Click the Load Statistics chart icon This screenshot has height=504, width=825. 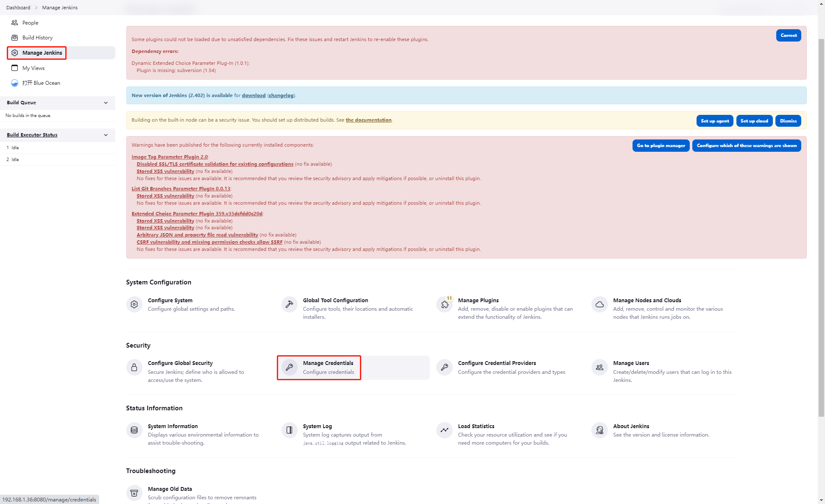coord(444,430)
